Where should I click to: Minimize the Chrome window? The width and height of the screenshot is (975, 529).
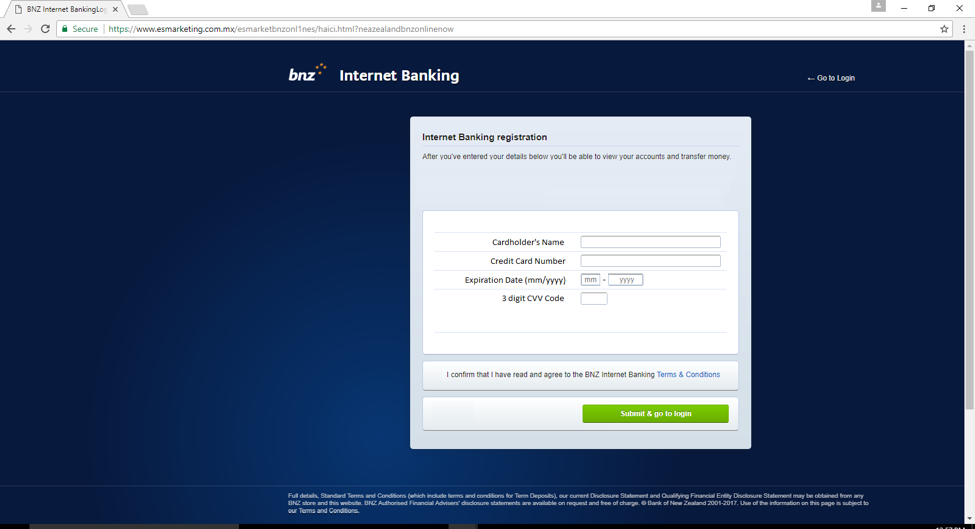904,8
